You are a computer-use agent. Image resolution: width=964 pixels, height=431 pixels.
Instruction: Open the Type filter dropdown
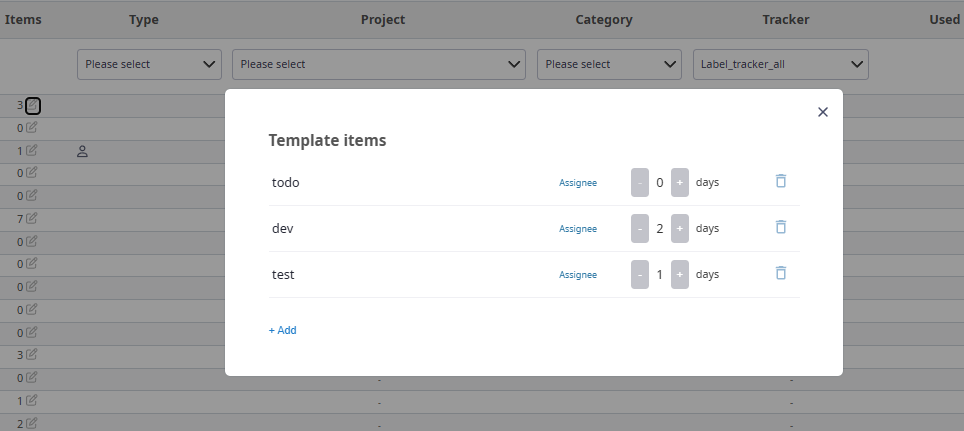click(x=149, y=64)
